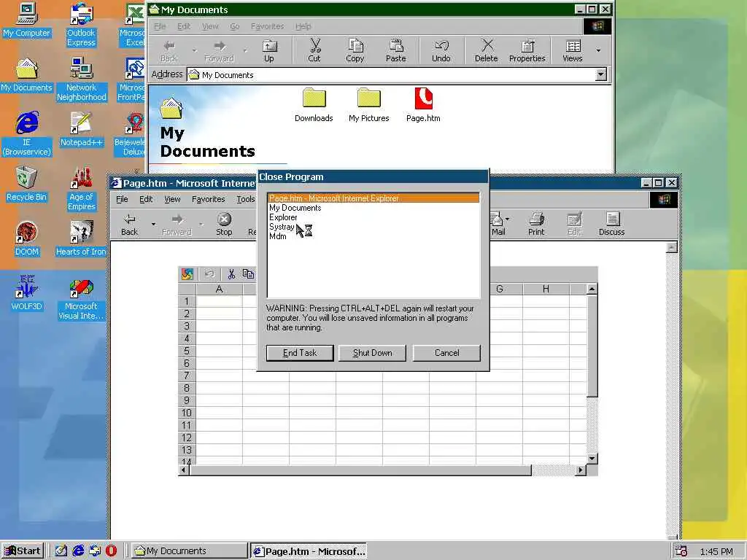Open the Back history dropdown in My Documents

click(x=194, y=50)
